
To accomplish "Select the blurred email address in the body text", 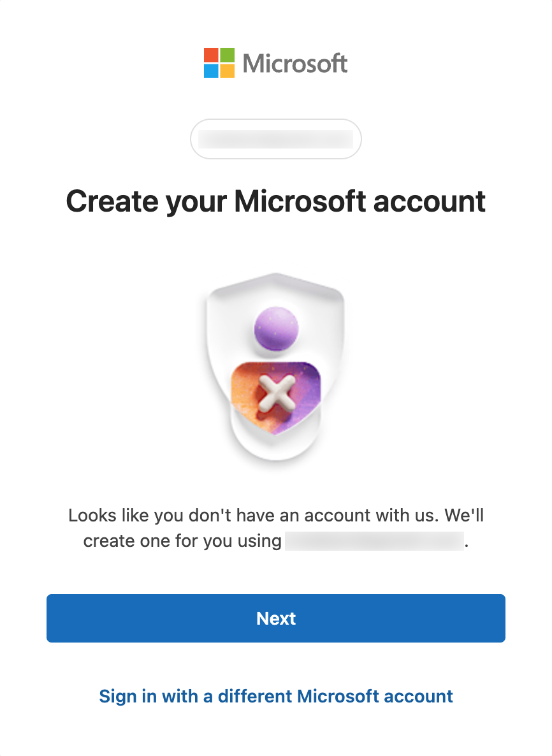I will (x=374, y=541).
